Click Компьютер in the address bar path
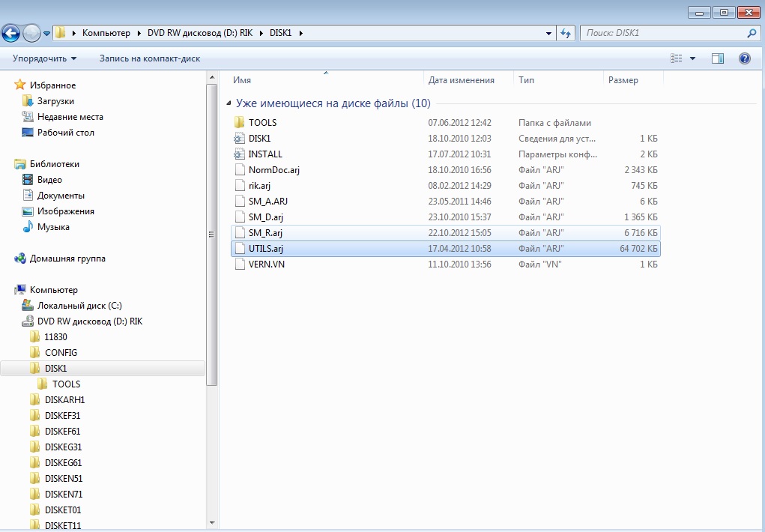Viewport: 765px width, 532px height. [x=106, y=33]
